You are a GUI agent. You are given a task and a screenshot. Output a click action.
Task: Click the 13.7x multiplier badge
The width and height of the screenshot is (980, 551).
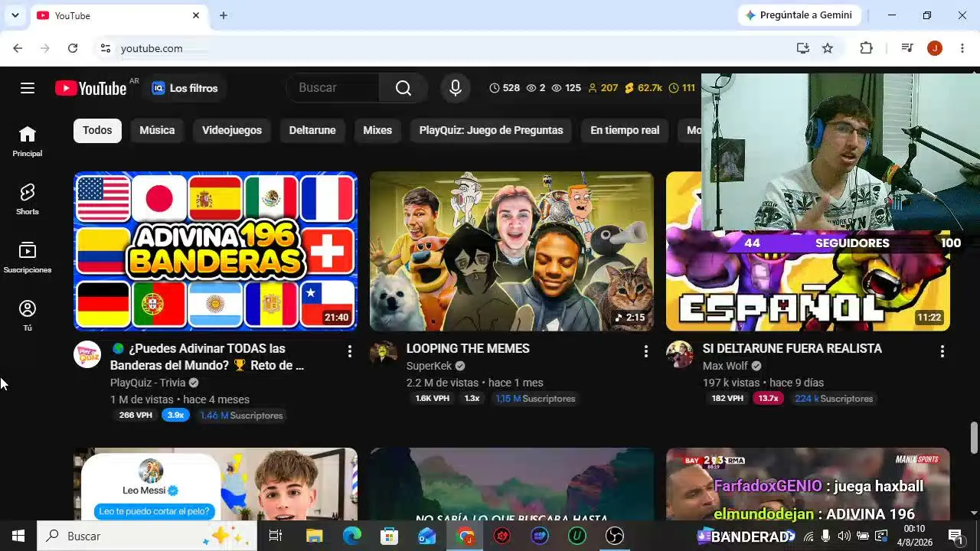point(768,399)
